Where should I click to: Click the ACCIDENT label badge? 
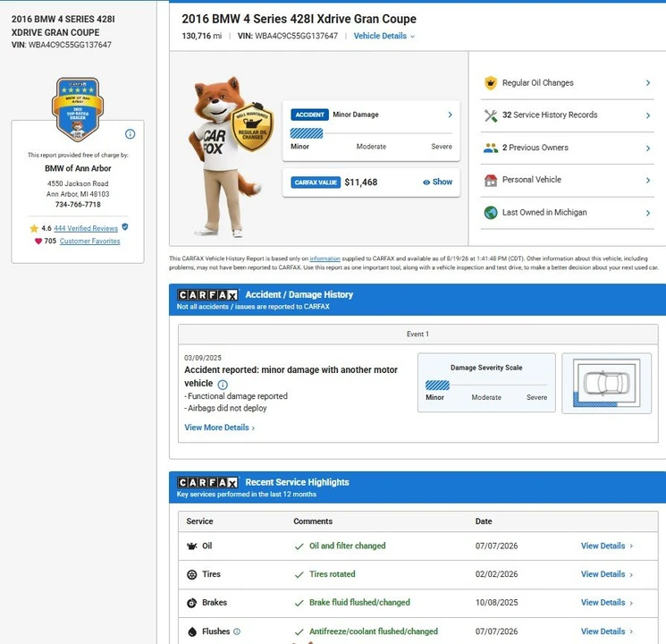(x=309, y=114)
